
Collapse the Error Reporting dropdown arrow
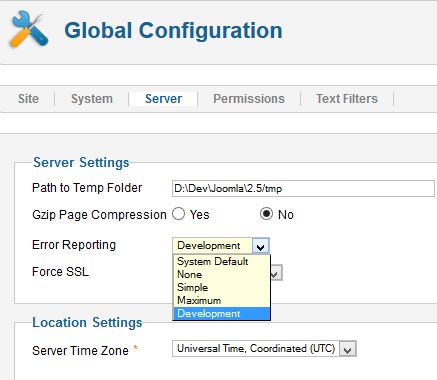pyautogui.click(x=261, y=246)
